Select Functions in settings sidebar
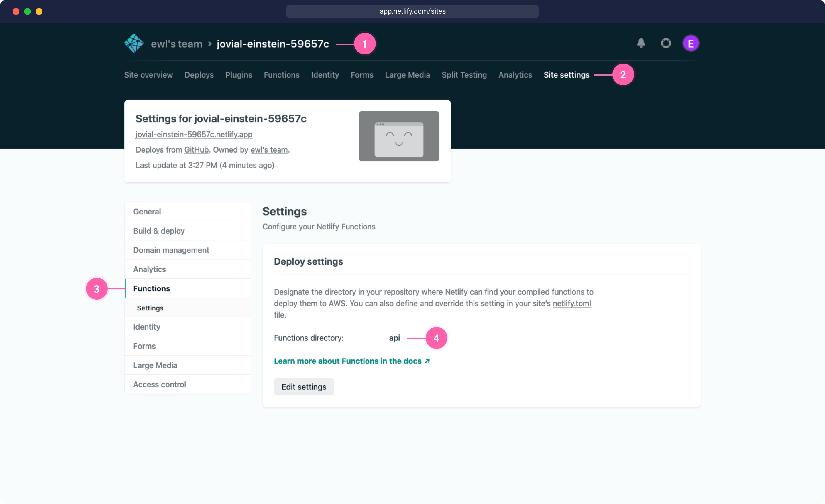Image resolution: width=825 pixels, height=504 pixels. click(x=188, y=288)
